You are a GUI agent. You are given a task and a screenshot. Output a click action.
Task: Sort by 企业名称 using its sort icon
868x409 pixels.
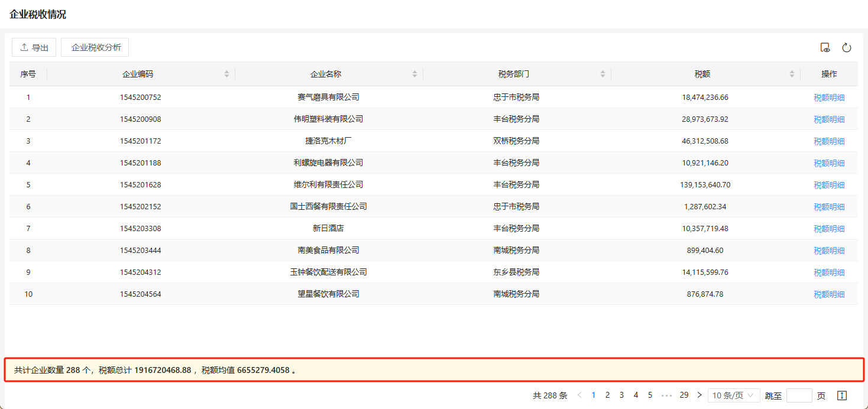[414, 74]
